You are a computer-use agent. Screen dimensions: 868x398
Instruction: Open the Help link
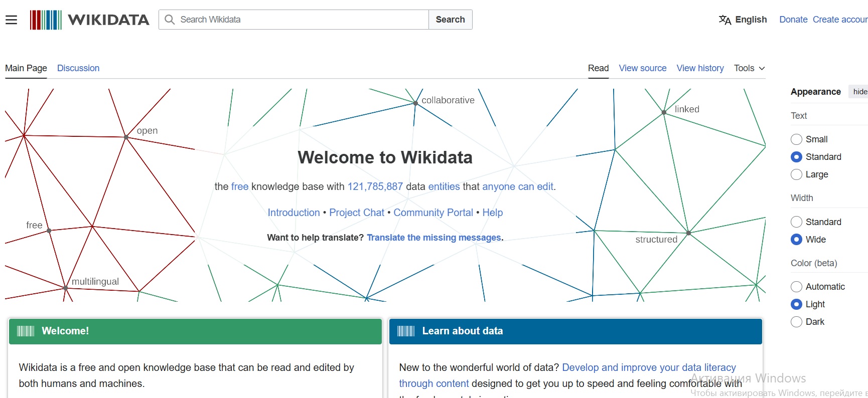493,213
